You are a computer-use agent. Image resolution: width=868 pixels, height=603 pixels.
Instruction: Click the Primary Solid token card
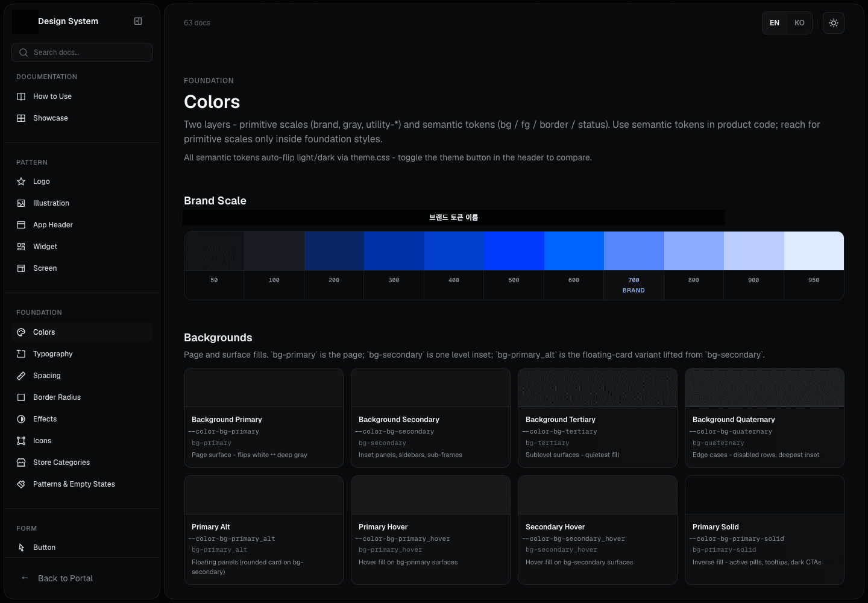(x=764, y=530)
